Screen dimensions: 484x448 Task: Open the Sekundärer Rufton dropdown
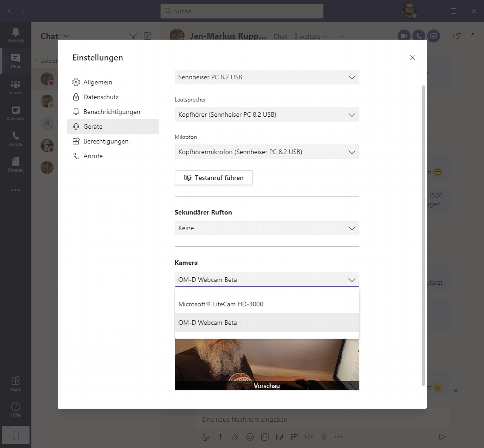[x=267, y=228]
